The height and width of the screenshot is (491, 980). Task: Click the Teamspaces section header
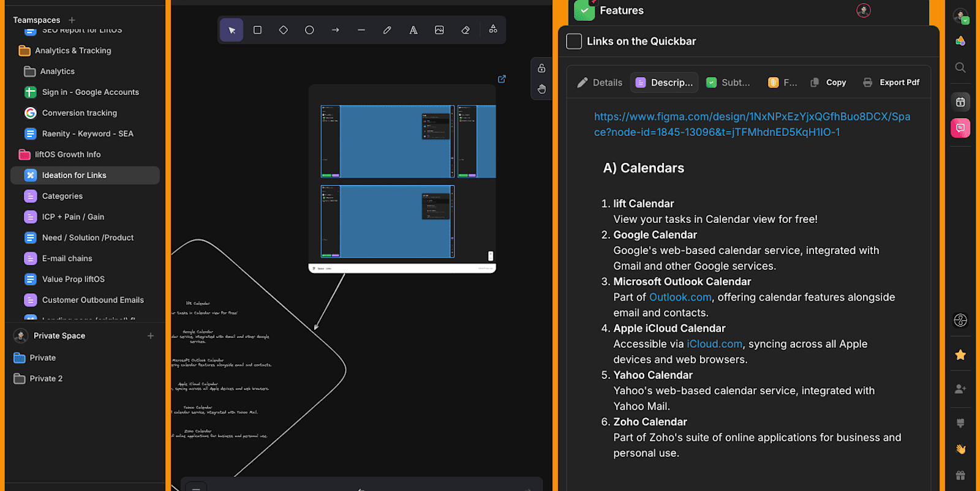point(37,20)
